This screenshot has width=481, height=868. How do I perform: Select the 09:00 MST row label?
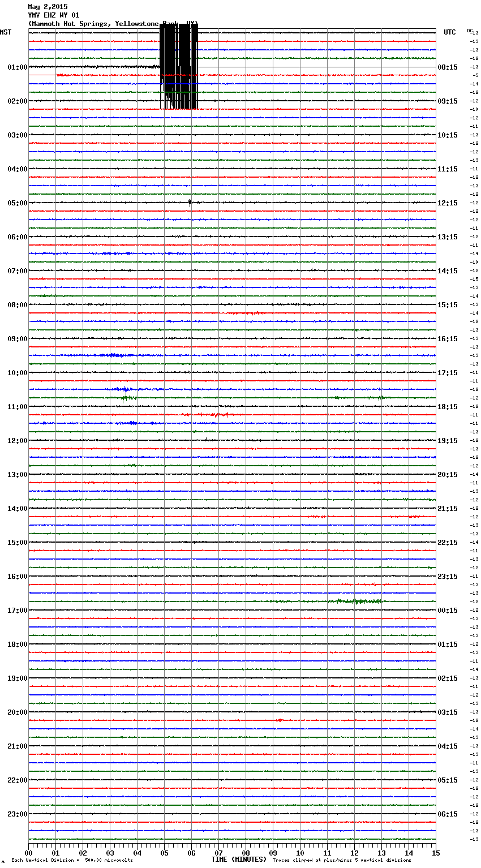pyautogui.click(x=18, y=339)
